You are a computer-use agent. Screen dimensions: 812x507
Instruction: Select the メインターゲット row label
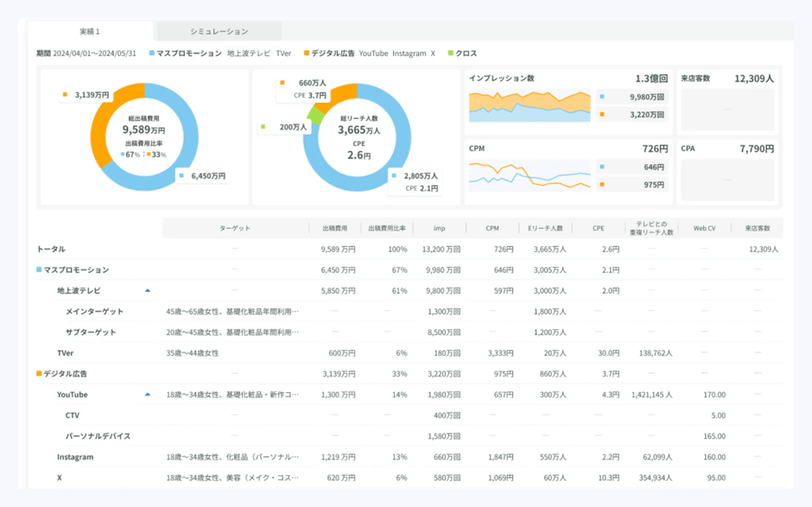(94, 312)
